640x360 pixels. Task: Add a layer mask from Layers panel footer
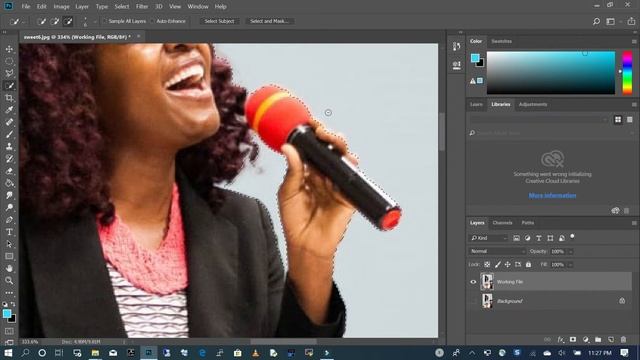point(573,339)
